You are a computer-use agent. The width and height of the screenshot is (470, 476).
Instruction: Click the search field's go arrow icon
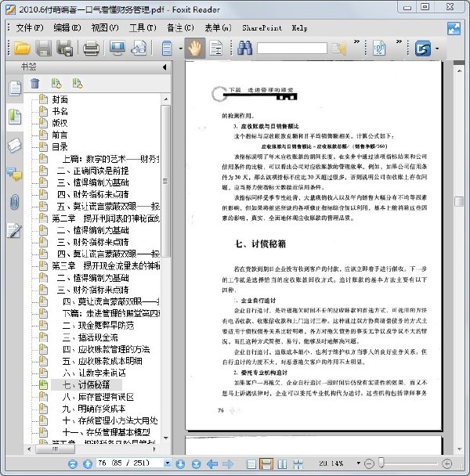point(339,48)
